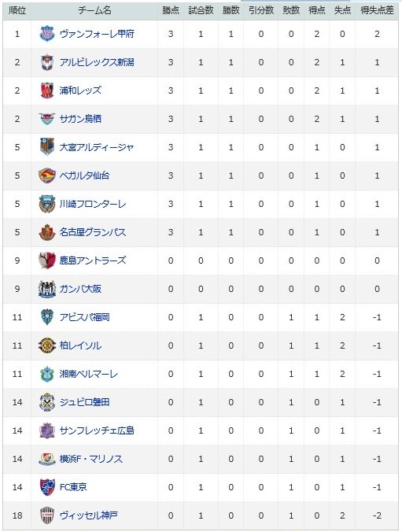This screenshot has width=402, height=532.
Task: Click the Kashima Antlers team crest icon
Action: coord(47,260)
